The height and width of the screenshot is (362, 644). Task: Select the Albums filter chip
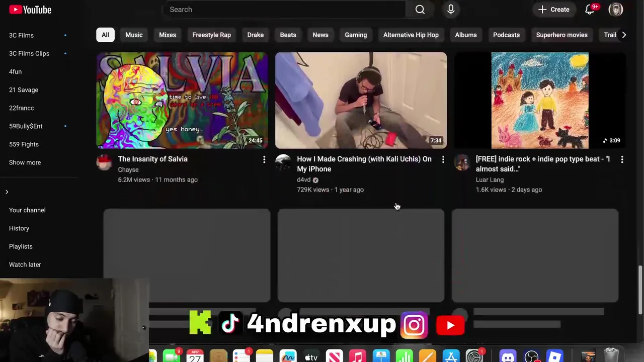pyautogui.click(x=466, y=35)
